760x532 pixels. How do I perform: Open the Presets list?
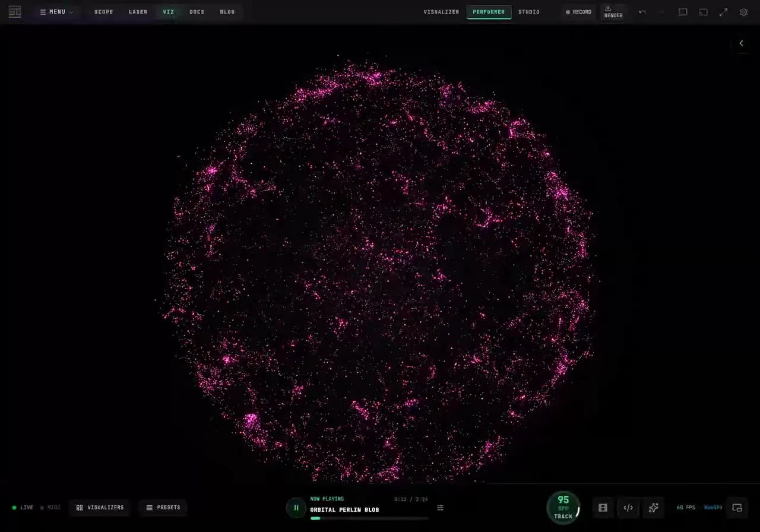click(x=163, y=508)
